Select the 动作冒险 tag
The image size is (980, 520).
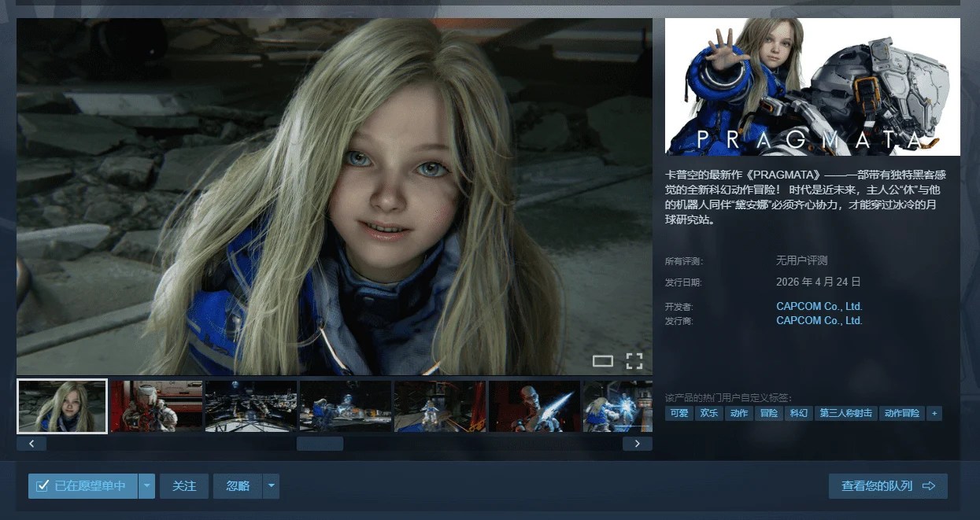click(x=902, y=413)
